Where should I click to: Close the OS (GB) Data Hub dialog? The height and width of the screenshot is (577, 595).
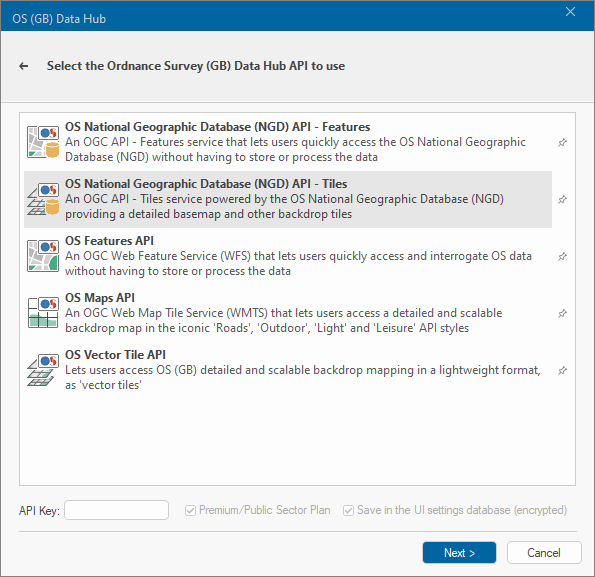coord(570,12)
